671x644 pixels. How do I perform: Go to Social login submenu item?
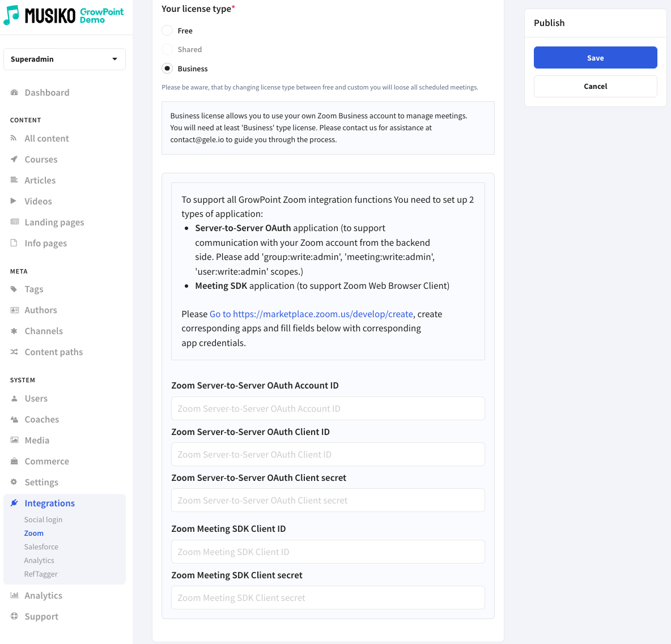(43, 520)
